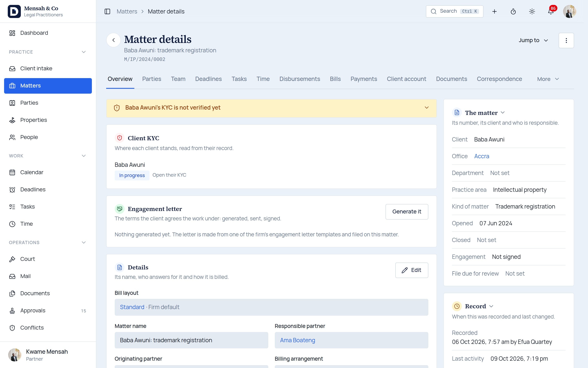Open sidebar Time item
Image resolution: width=588 pixels, height=368 pixels.
tap(48, 224)
